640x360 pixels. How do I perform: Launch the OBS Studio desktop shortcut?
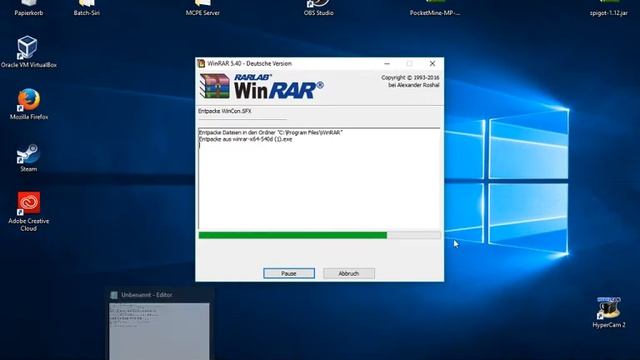[318, 7]
